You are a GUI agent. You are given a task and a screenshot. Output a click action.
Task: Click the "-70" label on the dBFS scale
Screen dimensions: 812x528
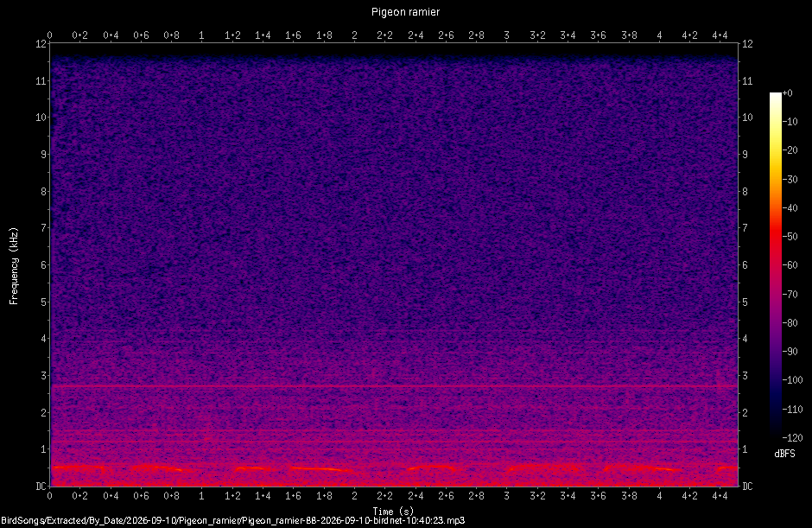[x=790, y=295]
